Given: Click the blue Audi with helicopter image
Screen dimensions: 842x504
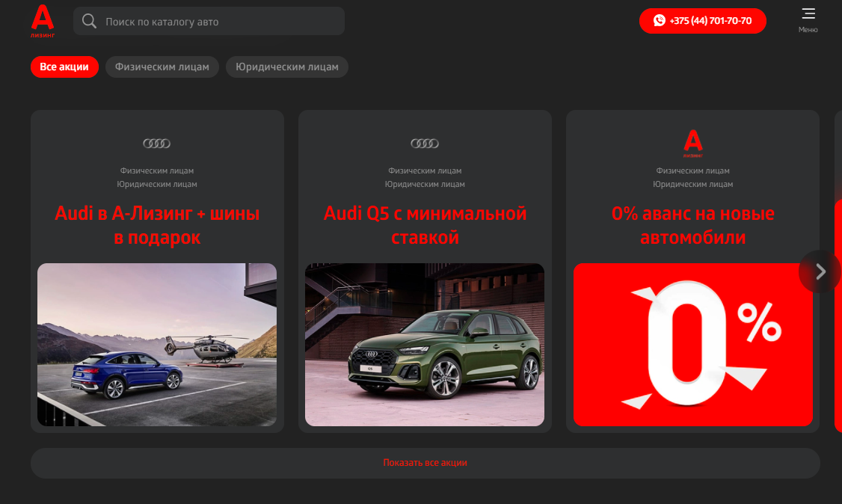Looking at the screenshot, I should point(157,345).
